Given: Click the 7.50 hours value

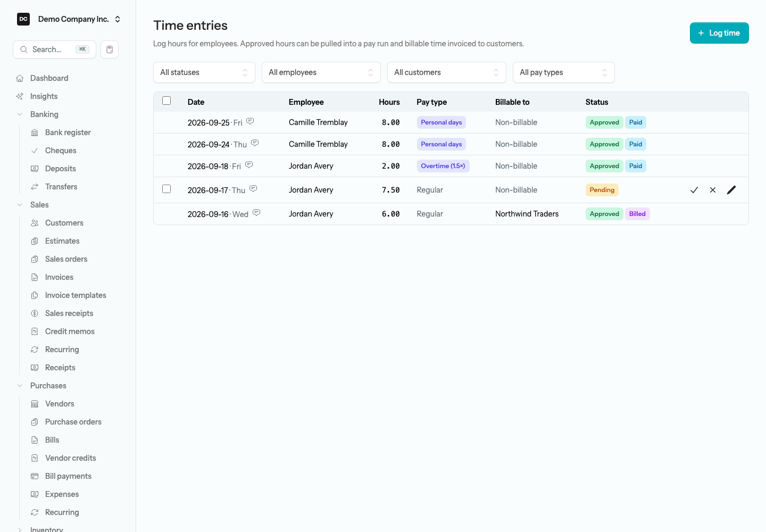Looking at the screenshot, I should [391, 190].
